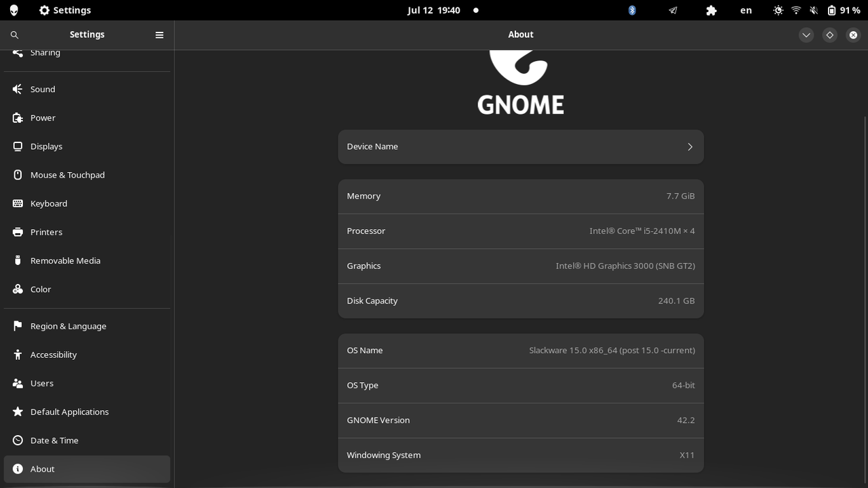Screen dimensions: 868x488
Task: Open Device Name row chevron
Action: click(690, 147)
